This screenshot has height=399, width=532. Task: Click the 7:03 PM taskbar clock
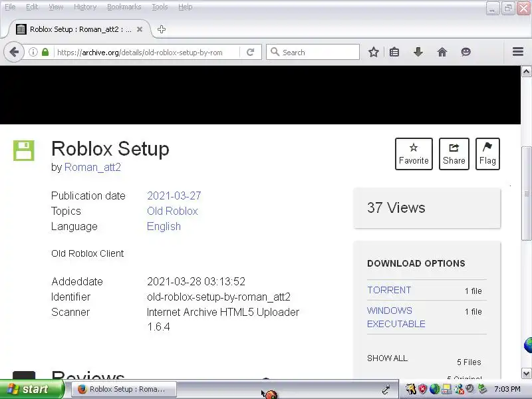coord(507,389)
